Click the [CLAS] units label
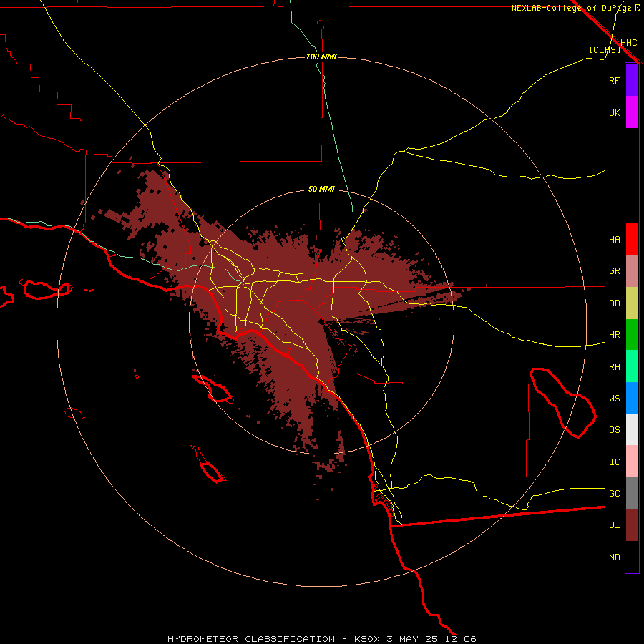 (x=605, y=50)
